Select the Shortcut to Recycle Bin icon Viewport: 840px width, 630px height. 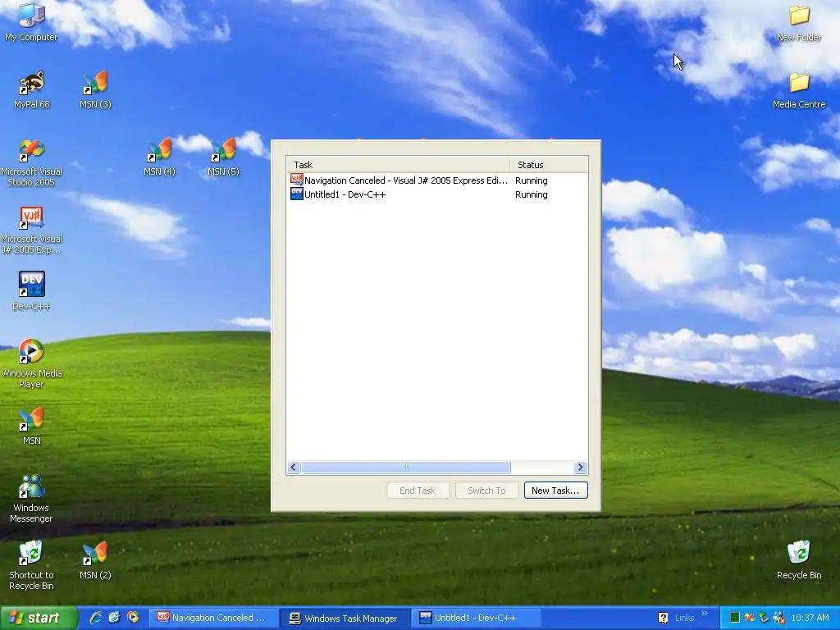click(x=32, y=566)
